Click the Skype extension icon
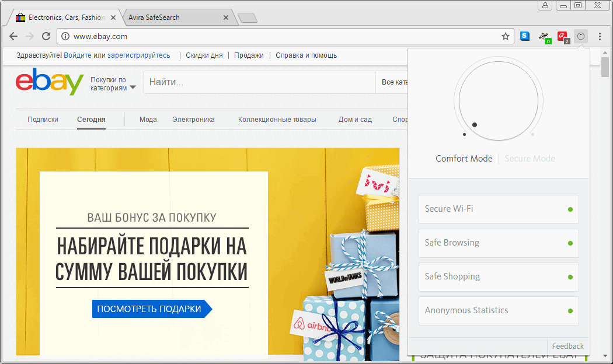613x364 pixels. pos(524,36)
